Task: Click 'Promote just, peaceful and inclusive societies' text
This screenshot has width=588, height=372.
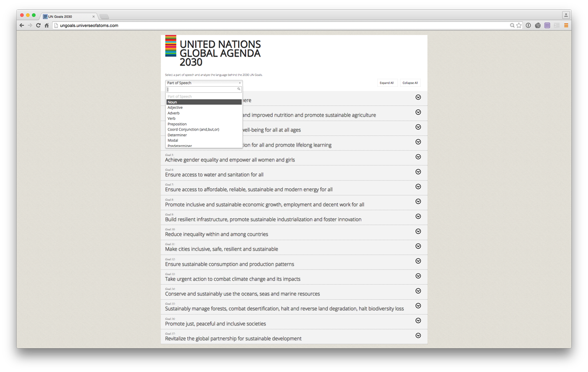Action: pos(215,324)
